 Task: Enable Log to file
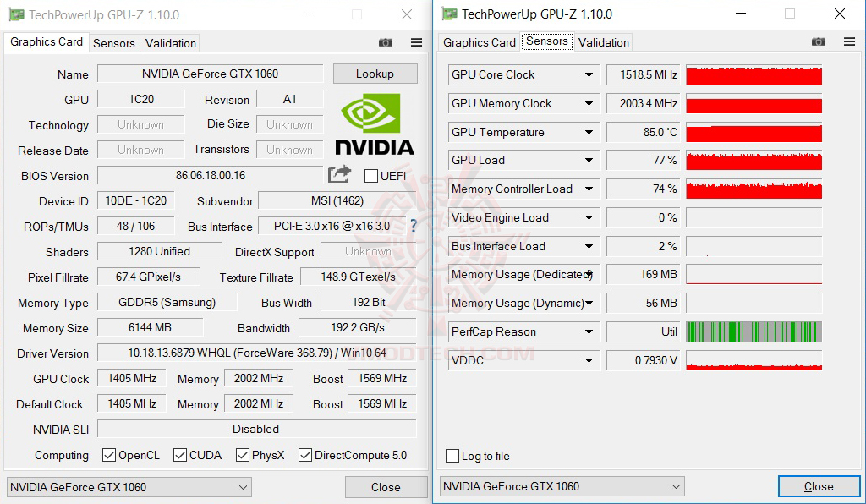click(452, 456)
